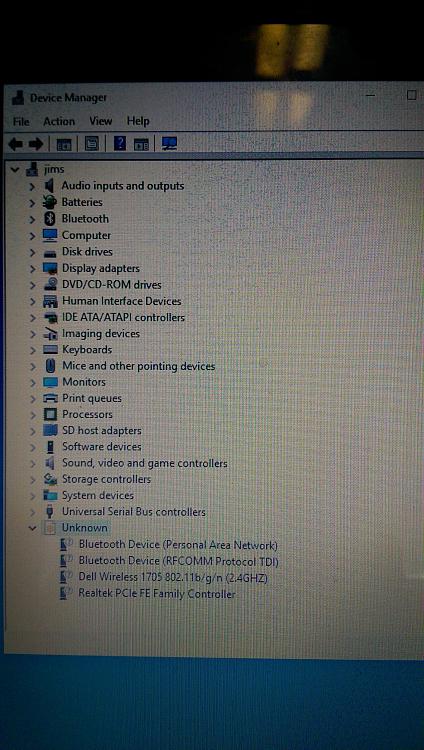This screenshot has width=424, height=750.
Task: Collapse the Unknown node
Action: click(x=32, y=528)
